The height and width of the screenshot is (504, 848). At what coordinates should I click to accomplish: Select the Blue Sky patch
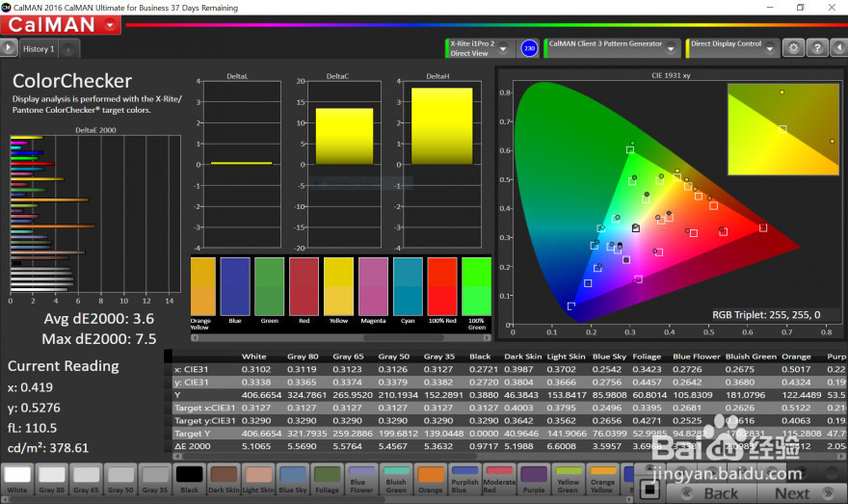pos(293,479)
